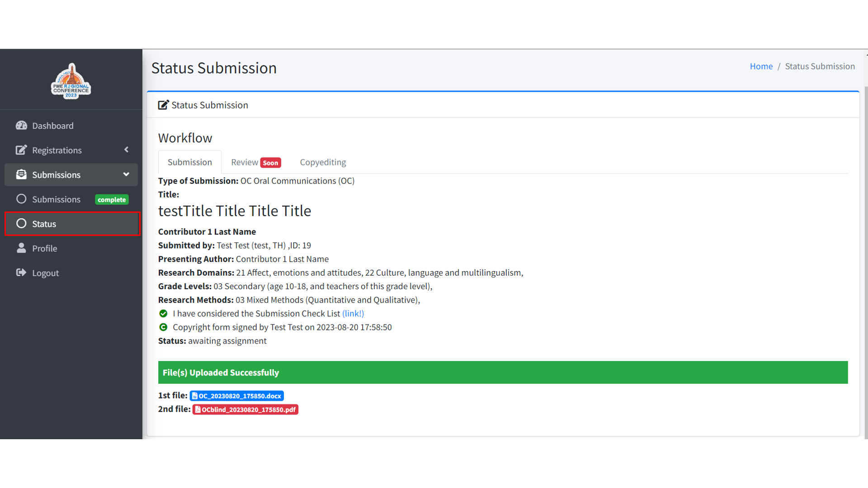Screen dimensions: 868x488
Task: Collapse the Submissions menu chevron
Action: (126, 174)
